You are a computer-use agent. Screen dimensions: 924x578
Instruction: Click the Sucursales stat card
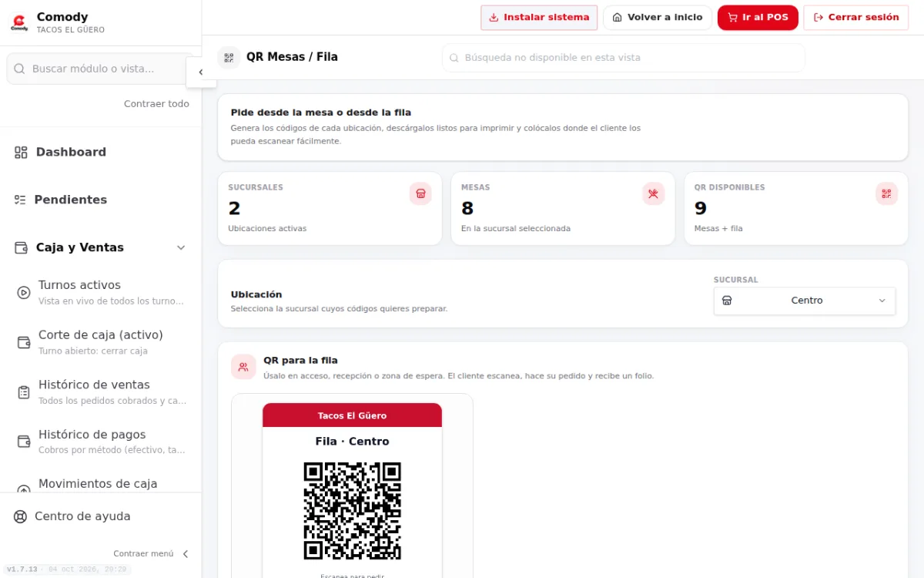(330, 208)
